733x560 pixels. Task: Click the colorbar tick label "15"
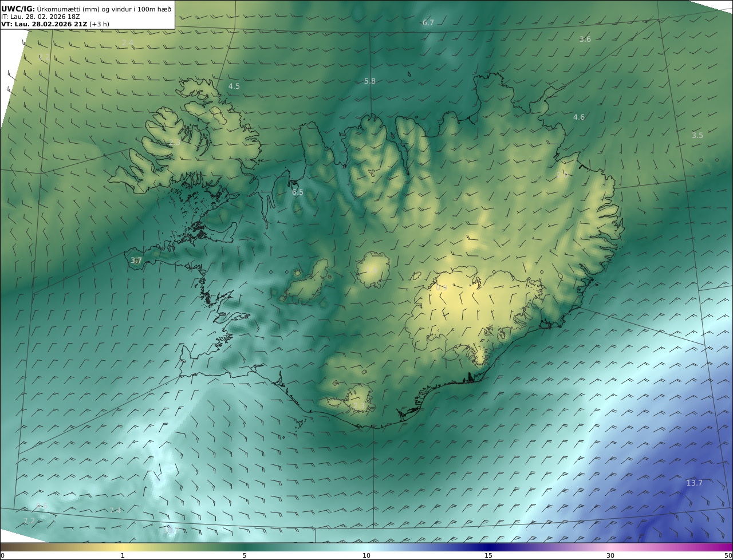click(488, 555)
